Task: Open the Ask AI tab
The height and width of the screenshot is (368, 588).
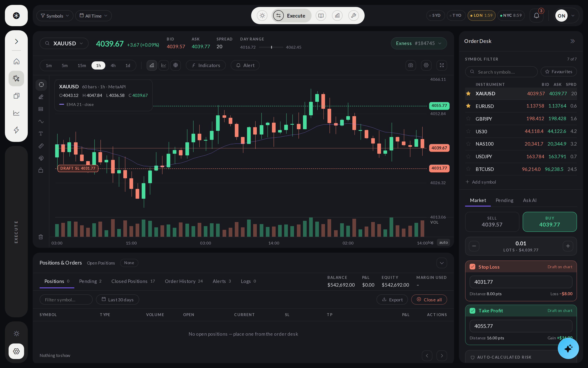Action: [x=529, y=200]
